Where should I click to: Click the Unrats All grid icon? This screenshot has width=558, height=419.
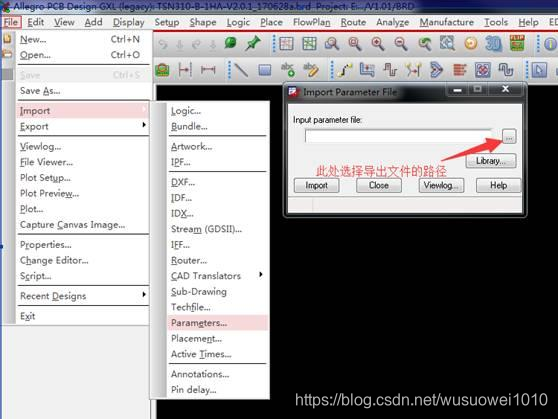286,43
